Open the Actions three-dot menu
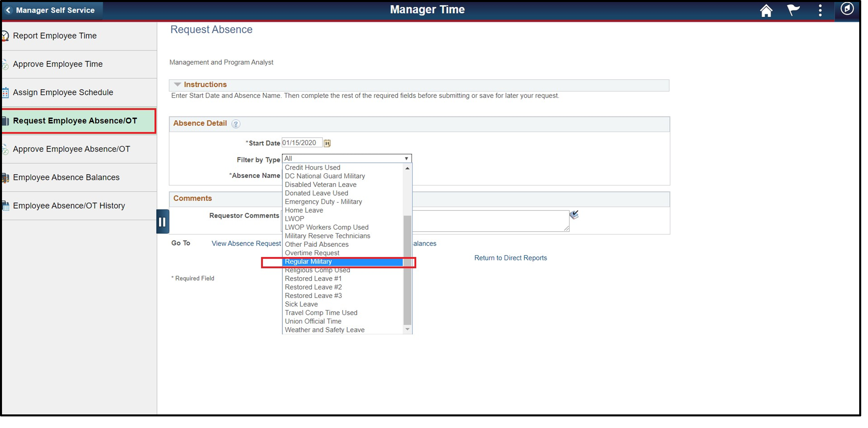868x428 pixels. [x=820, y=10]
